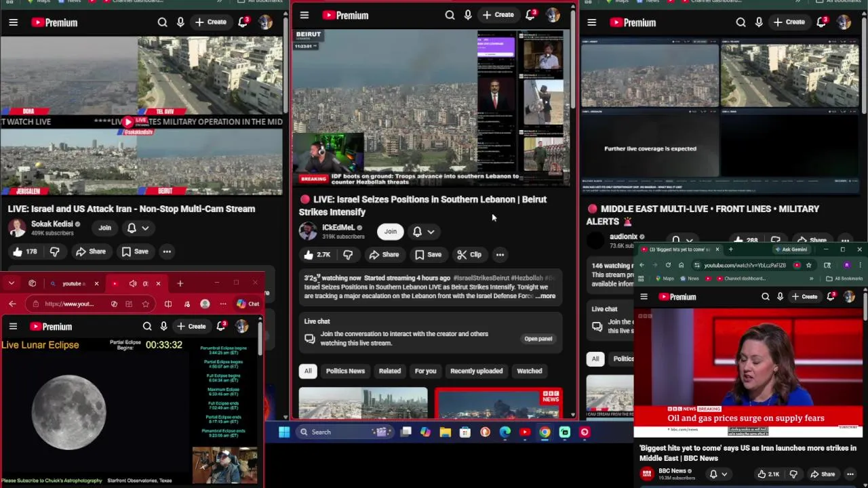The height and width of the screenshot is (488, 868).
Task: Open the Maps bookmark in Chrome
Action: click(665, 279)
